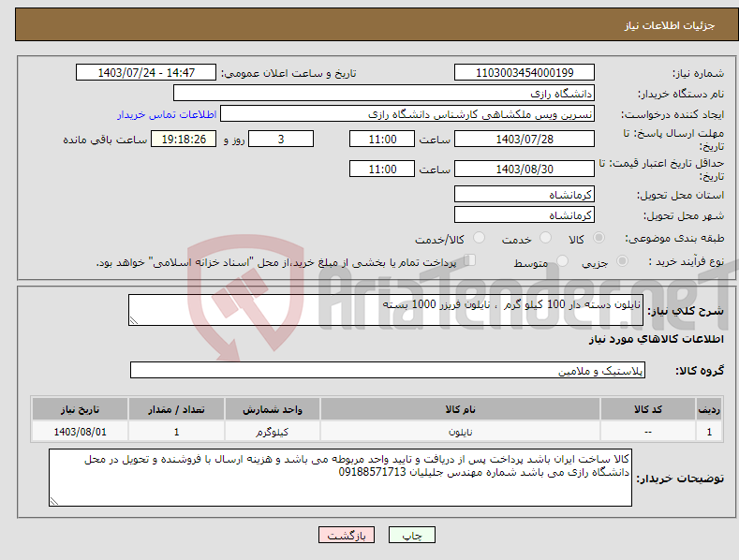Image resolution: width=739 pixels, height=560 pixels.
Task: Click price validity date 1403/08/30
Action: 525,169
